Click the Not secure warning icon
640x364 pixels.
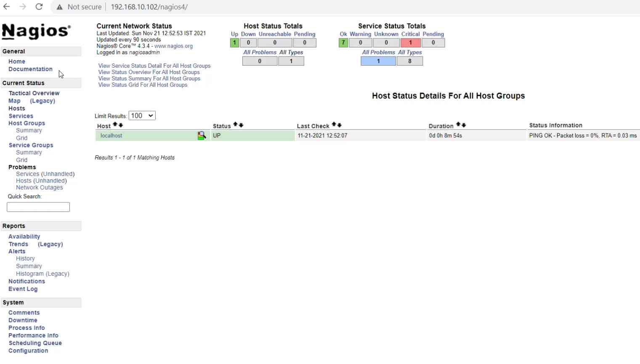click(x=60, y=7)
